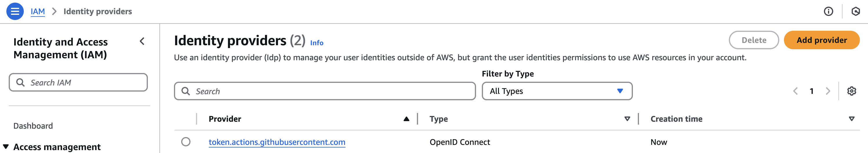Open Dashboard in the sidebar
This screenshot has width=868, height=153.
[x=33, y=126]
